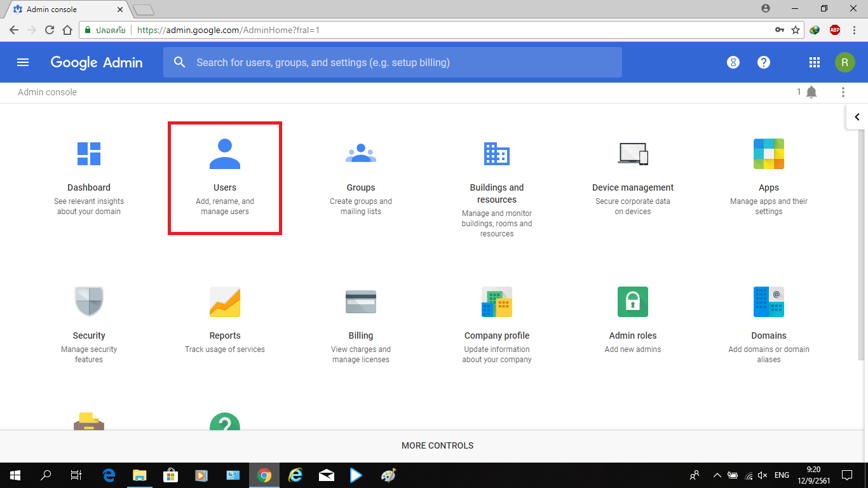Open Buildings and resources icon
Viewport: 868px width, 488px height.
(496, 154)
